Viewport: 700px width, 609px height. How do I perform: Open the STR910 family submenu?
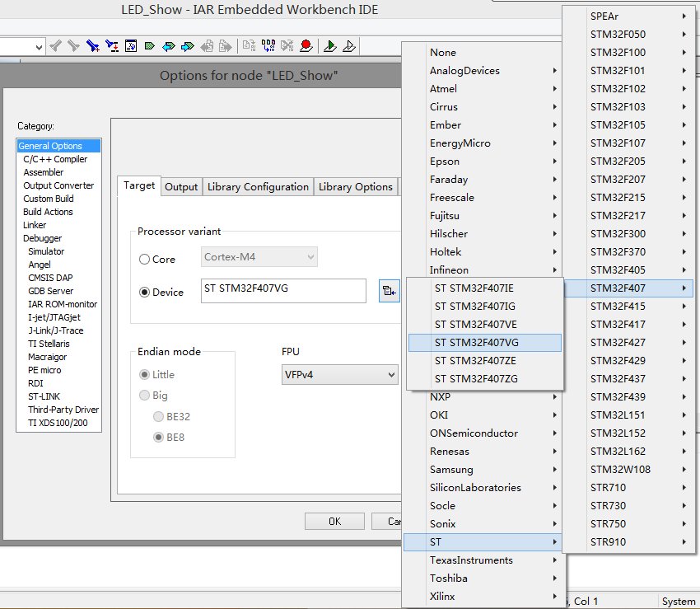coord(628,542)
